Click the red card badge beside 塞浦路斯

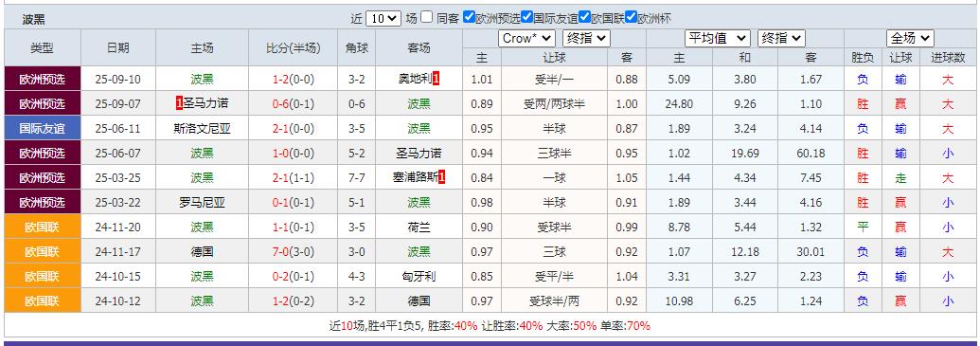point(442,177)
